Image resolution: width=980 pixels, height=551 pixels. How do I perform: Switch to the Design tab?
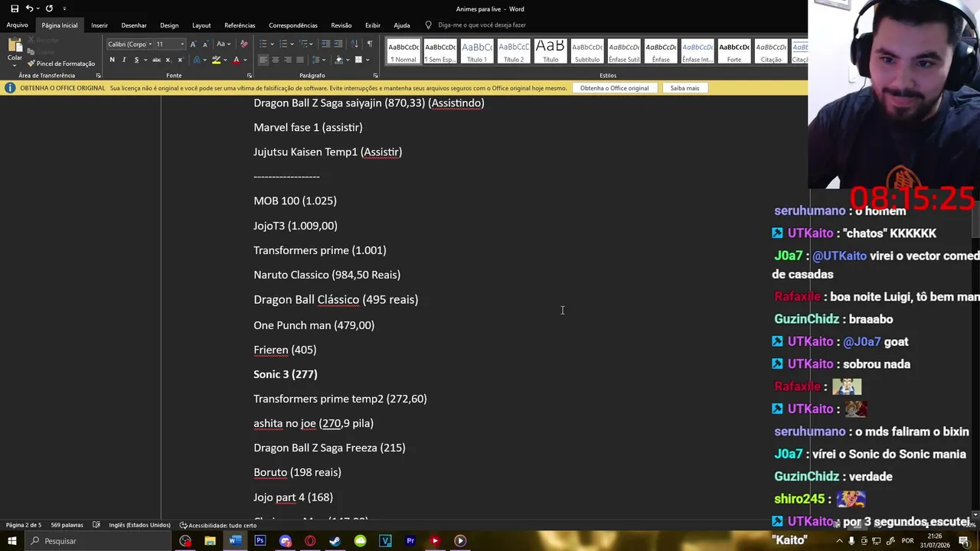(x=169, y=25)
